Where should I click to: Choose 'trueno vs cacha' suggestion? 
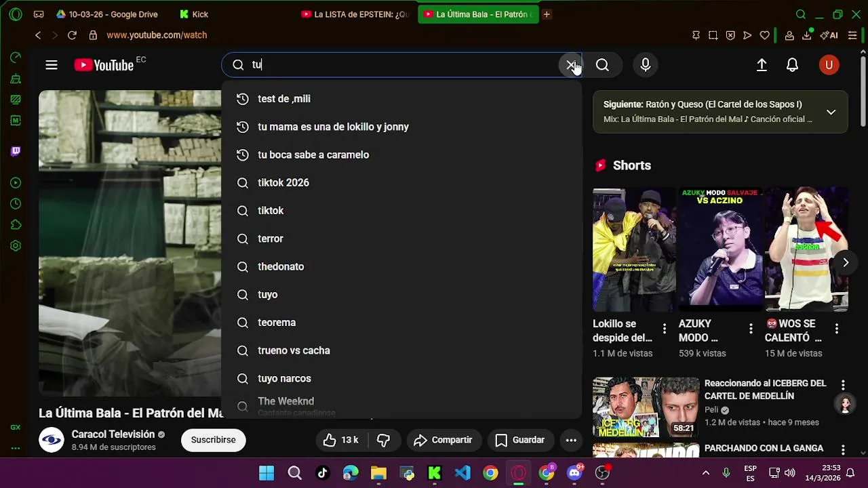click(x=401, y=350)
